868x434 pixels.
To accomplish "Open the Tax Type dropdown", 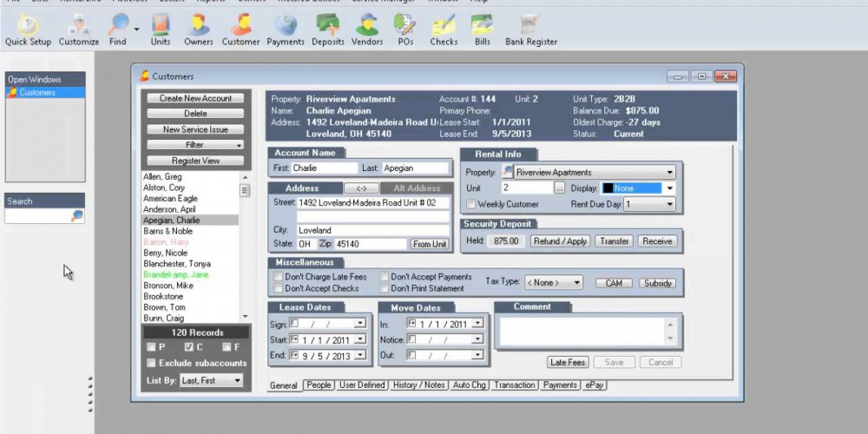I will click(x=554, y=283).
